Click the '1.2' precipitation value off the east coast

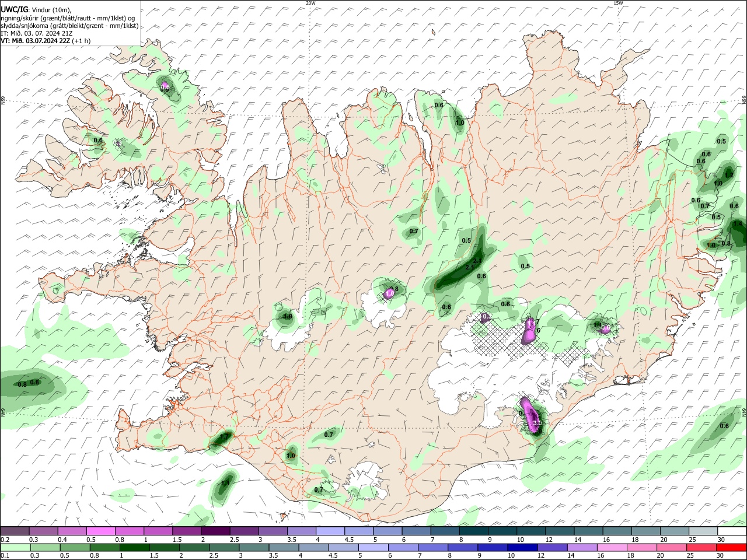[x=729, y=175]
